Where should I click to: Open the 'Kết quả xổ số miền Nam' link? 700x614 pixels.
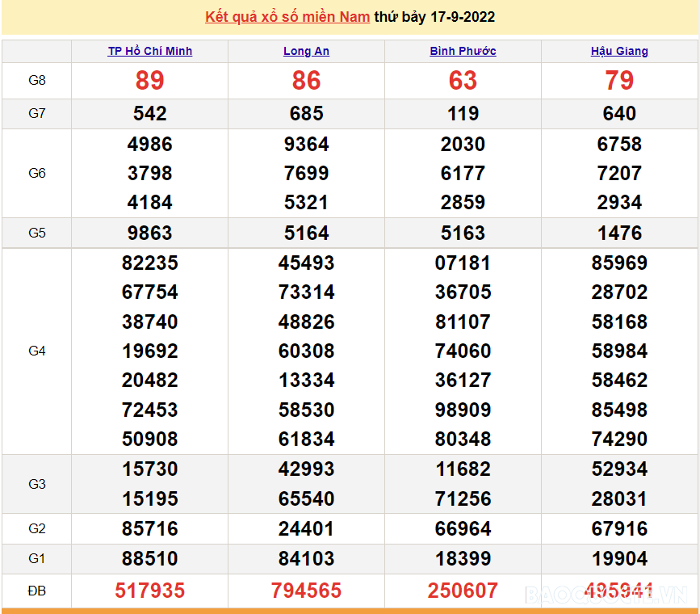[287, 17]
